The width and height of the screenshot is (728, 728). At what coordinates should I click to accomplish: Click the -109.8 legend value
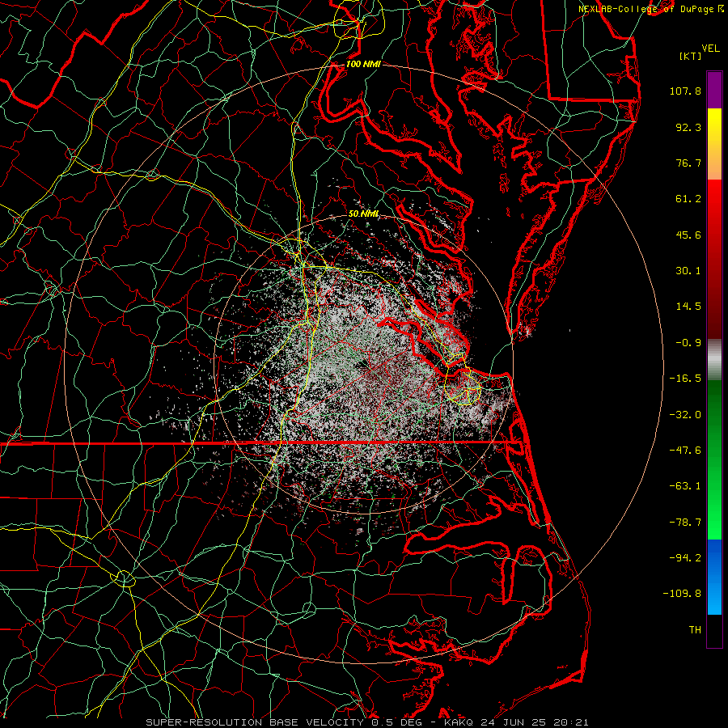(x=683, y=594)
